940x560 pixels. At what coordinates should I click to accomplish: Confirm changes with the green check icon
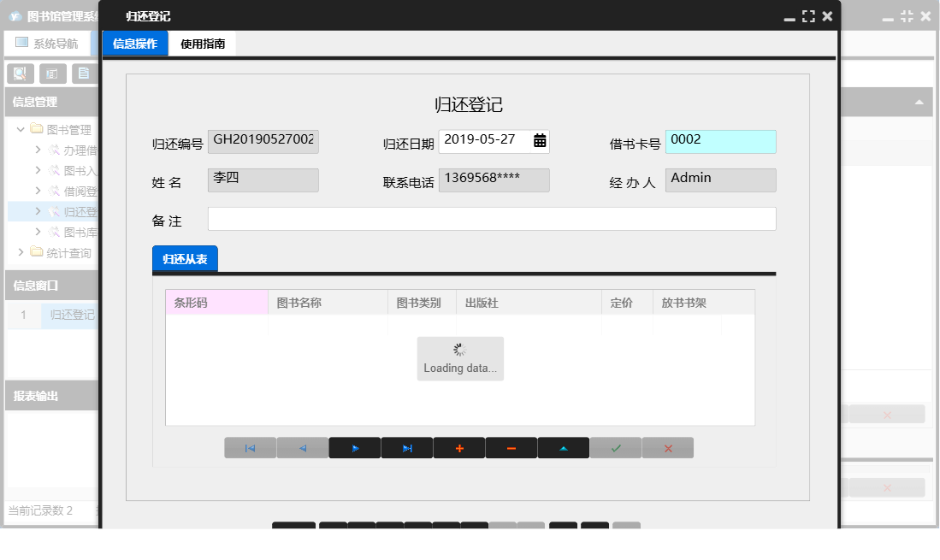[x=615, y=447]
